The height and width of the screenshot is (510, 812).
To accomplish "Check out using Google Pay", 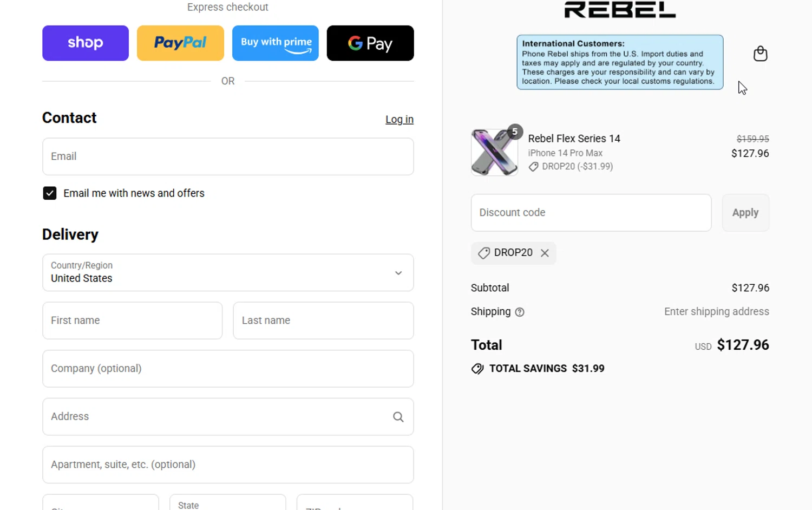I will point(370,43).
